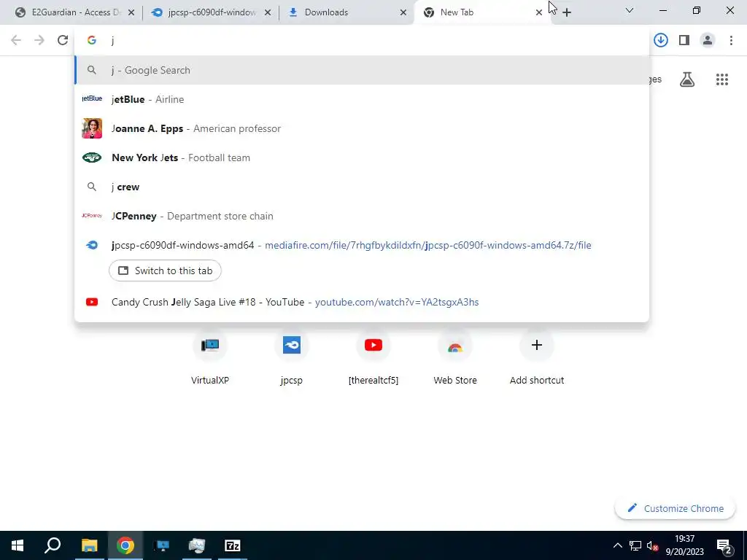Open the Google apps grid
Screen dimensions: 747x560
pos(722,79)
